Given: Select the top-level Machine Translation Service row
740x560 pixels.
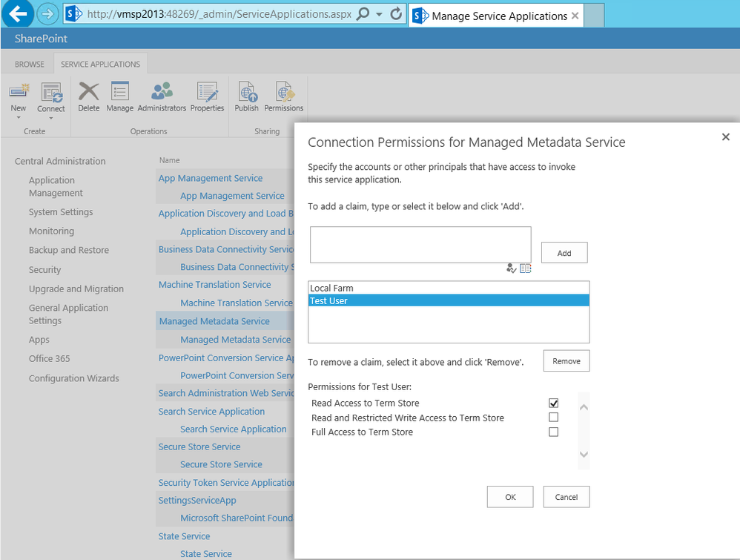Looking at the screenshot, I should tap(215, 284).
